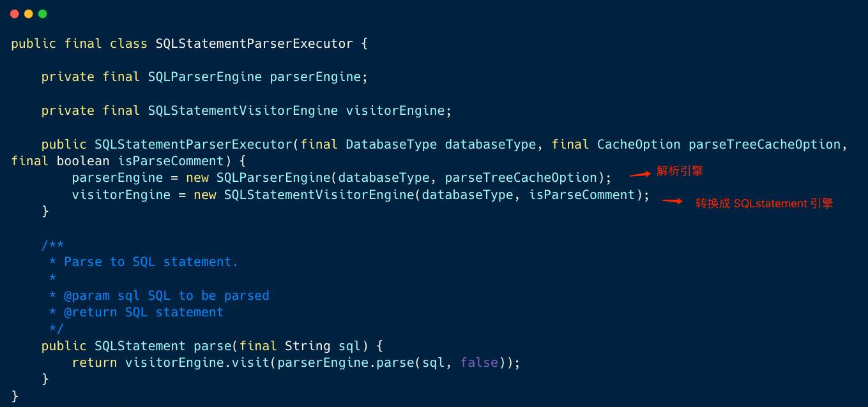Click the red arrow pointing to 解析引擎
The image size is (868, 407).
coord(639,174)
